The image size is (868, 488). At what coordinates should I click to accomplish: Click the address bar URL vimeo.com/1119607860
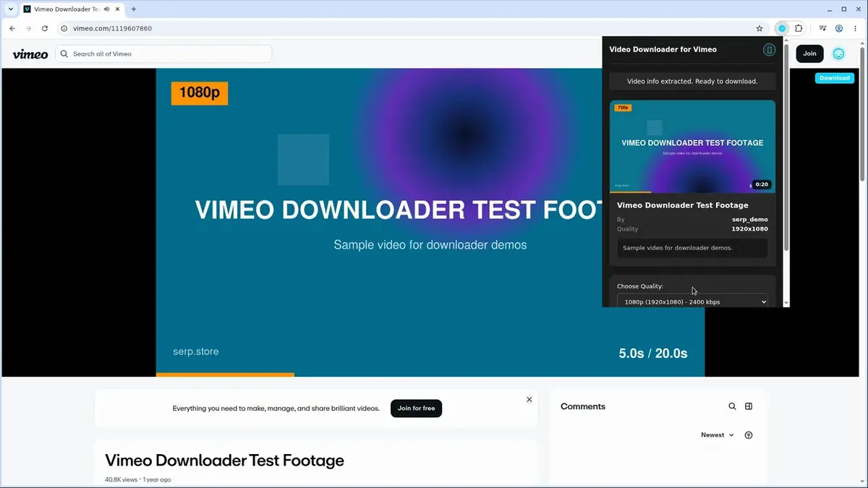pyautogui.click(x=112, y=28)
